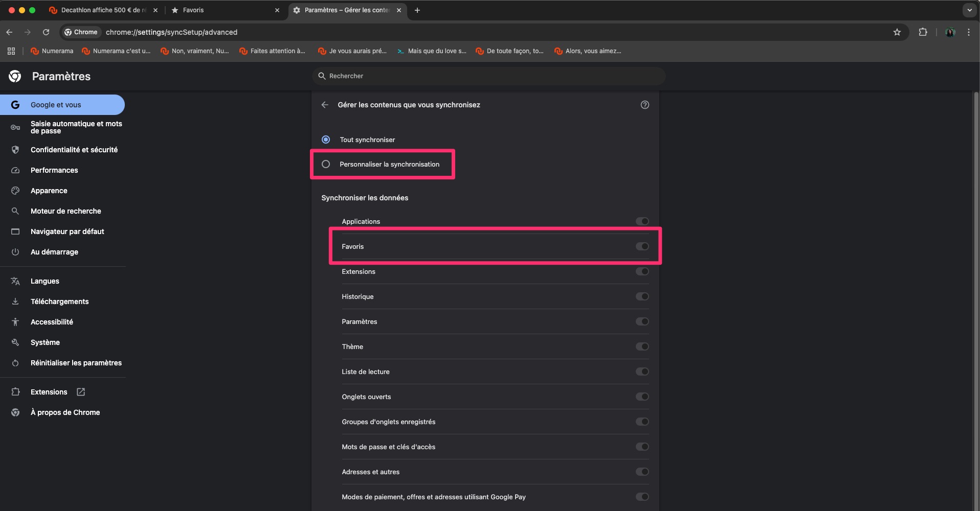Open Navigateur par défaut settings
Image resolution: width=980 pixels, height=511 pixels.
pyautogui.click(x=62, y=231)
